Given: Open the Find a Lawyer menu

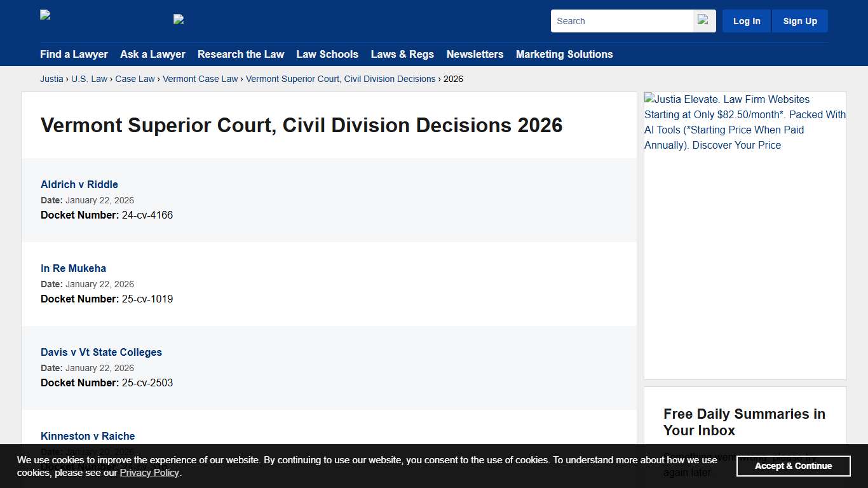Looking at the screenshot, I should [x=74, y=55].
